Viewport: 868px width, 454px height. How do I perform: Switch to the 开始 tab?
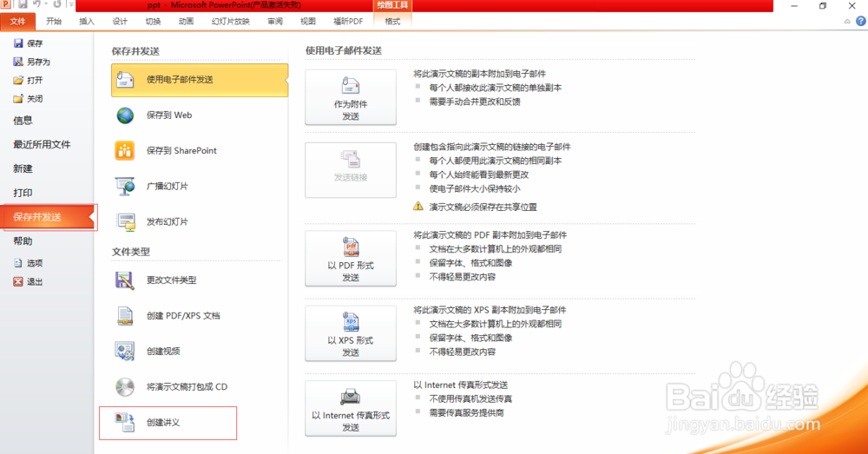click(x=54, y=22)
